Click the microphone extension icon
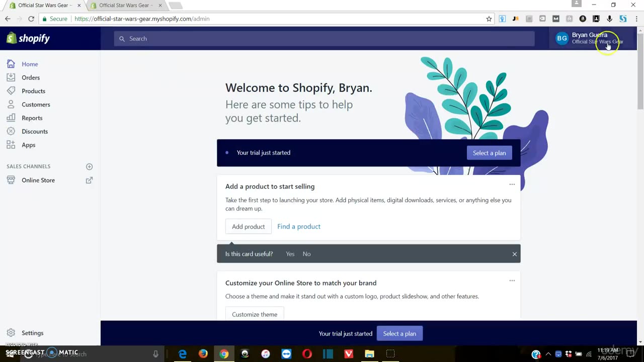 609,19
